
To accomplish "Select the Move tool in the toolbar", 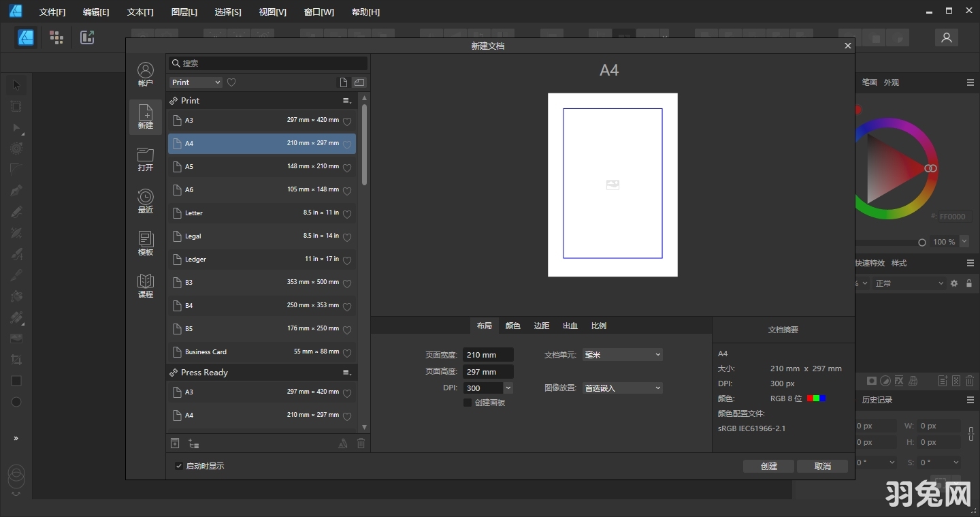I will (16, 84).
